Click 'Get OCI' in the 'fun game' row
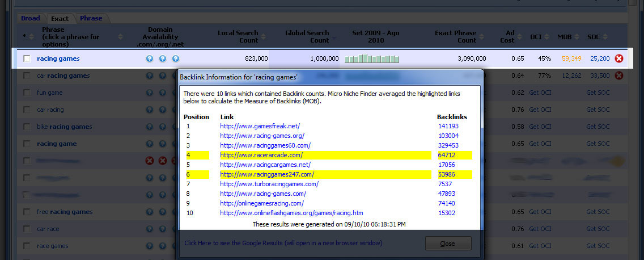The image size is (644, 260). tap(540, 93)
